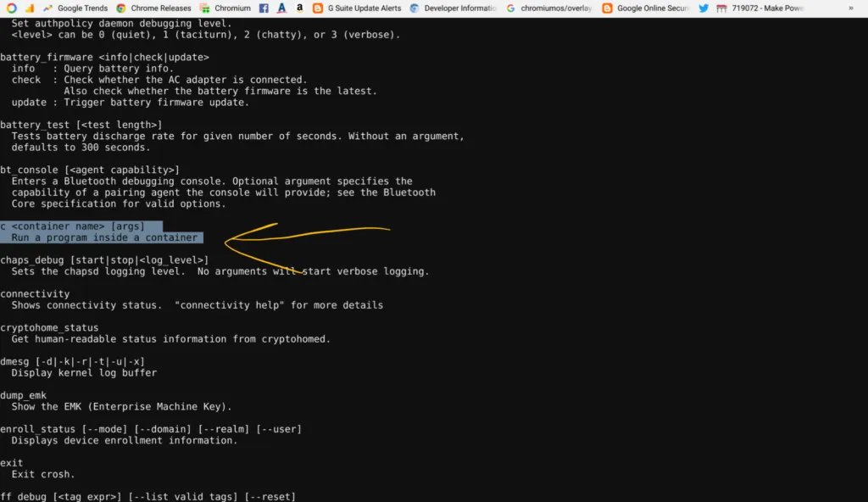868x502 pixels.
Task: Click 'defaults to 300 seconds.' text
Action: (81, 147)
